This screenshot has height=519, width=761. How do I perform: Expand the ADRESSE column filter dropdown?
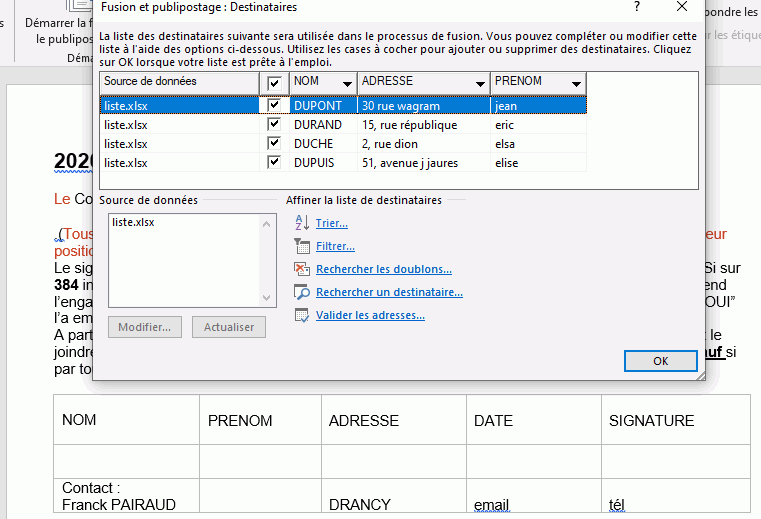click(x=481, y=84)
